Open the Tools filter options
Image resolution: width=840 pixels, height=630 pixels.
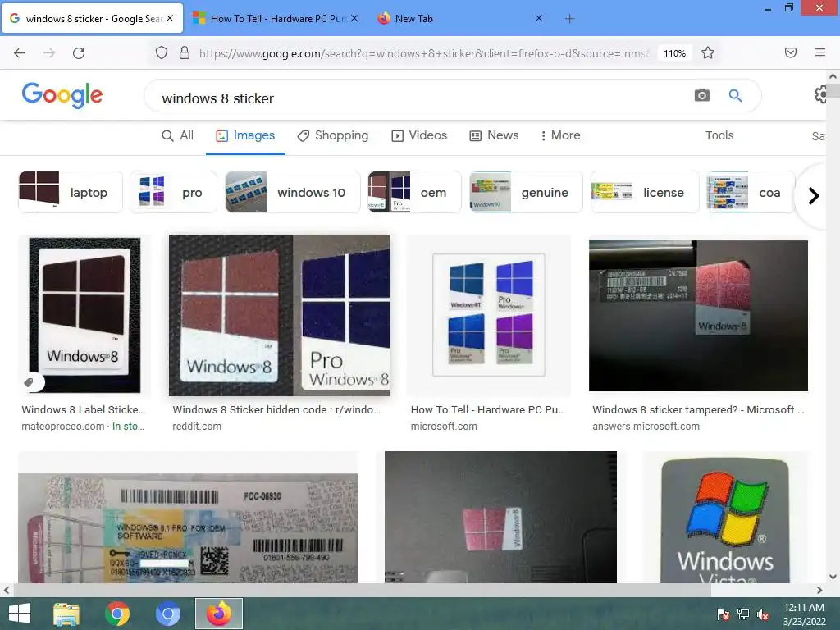click(719, 135)
